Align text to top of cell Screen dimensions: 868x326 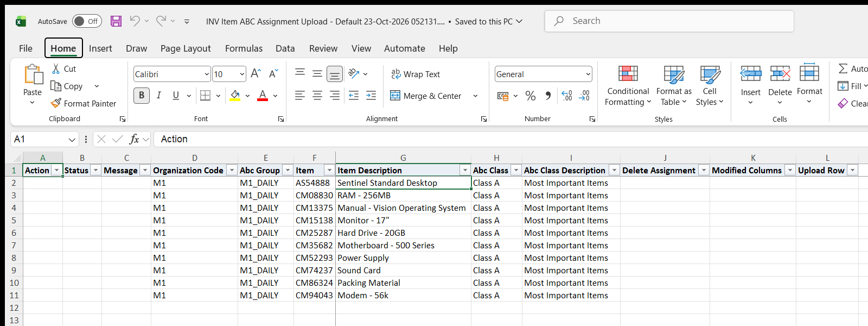coord(300,73)
